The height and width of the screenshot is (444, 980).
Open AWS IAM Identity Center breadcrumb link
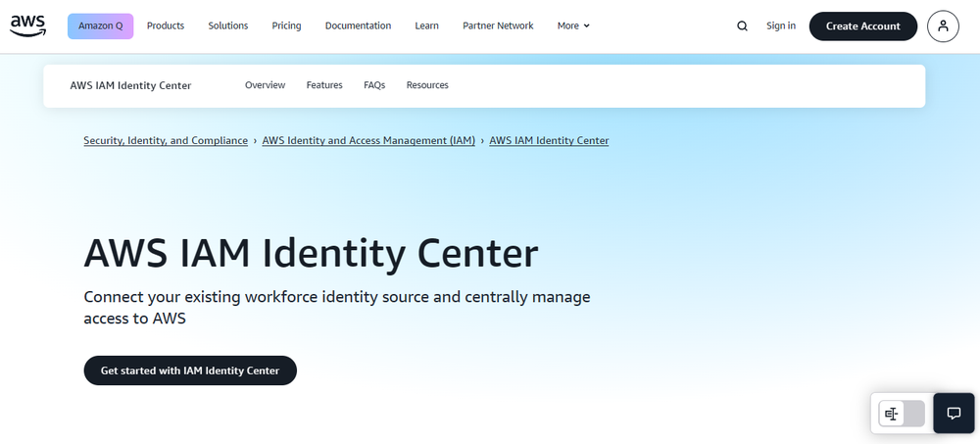(549, 141)
